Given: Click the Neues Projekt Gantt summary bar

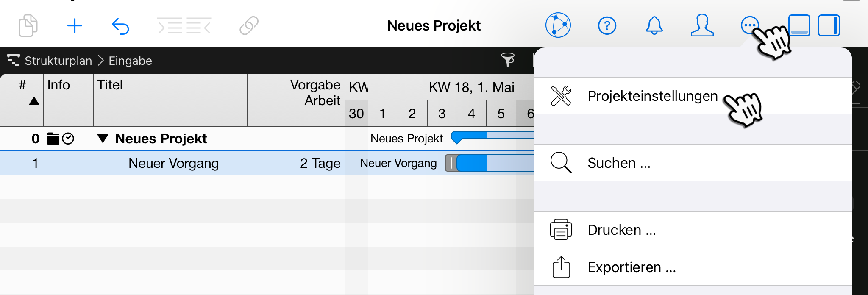Looking at the screenshot, I should click(492, 137).
